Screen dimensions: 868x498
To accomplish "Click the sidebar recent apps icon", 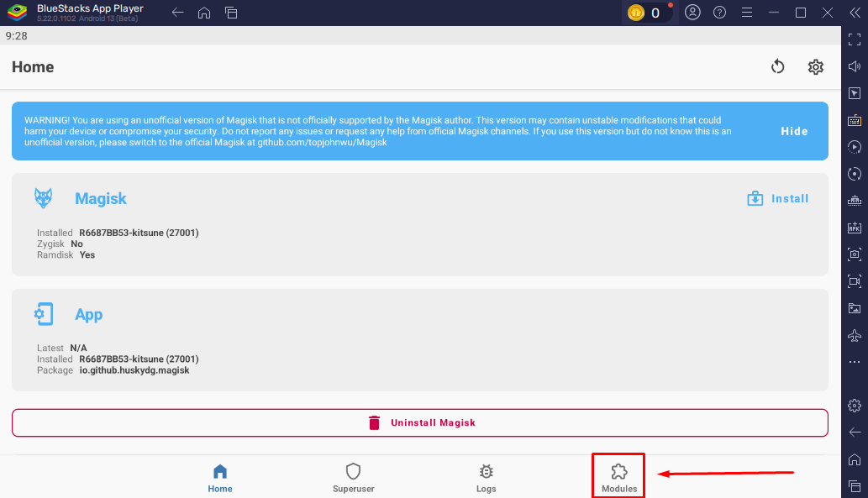I will 855,486.
